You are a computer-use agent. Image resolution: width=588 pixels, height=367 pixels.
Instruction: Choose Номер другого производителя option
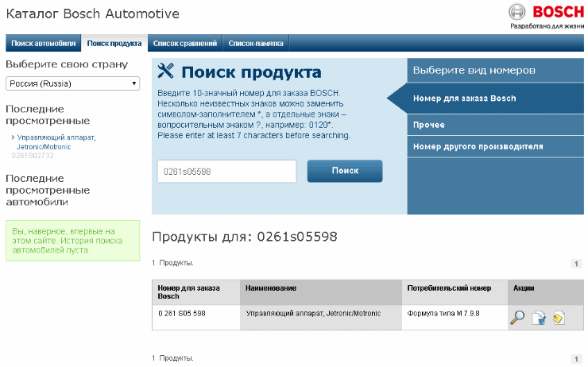(478, 146)
